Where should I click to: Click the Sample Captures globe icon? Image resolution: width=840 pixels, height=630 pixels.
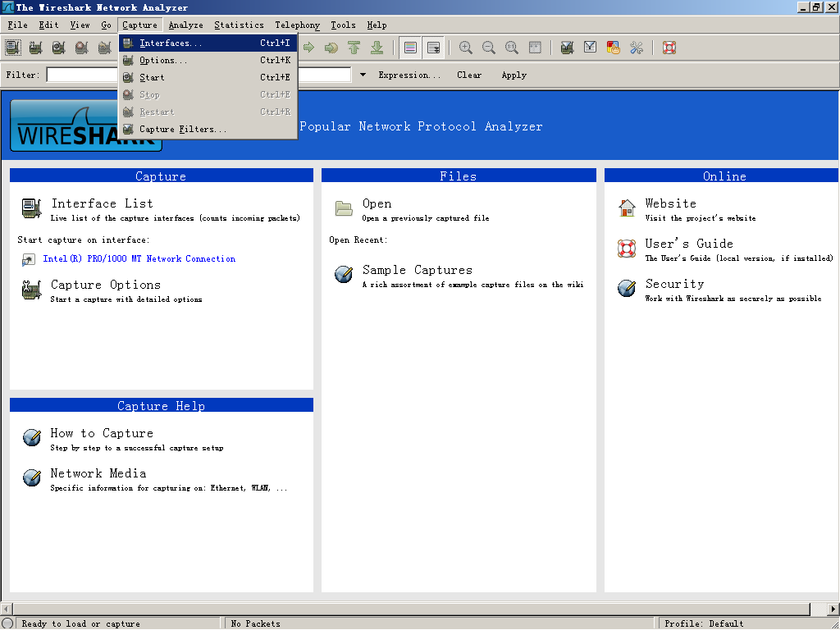344,274
